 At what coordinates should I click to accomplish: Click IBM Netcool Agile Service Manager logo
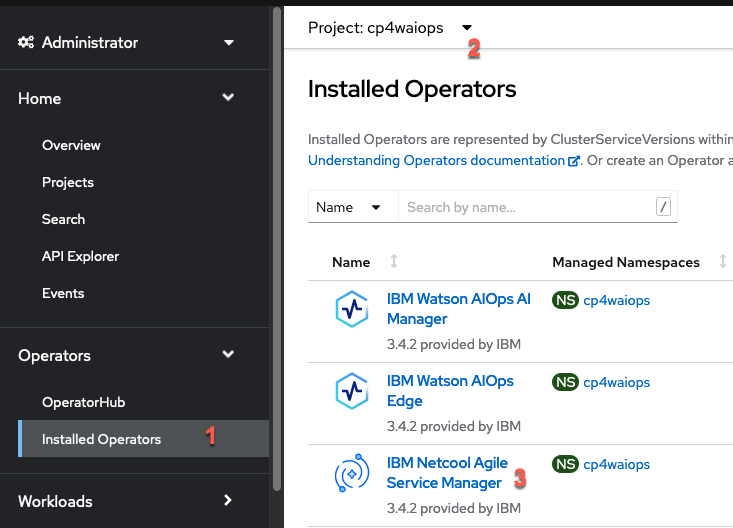[x=352, y=473]
